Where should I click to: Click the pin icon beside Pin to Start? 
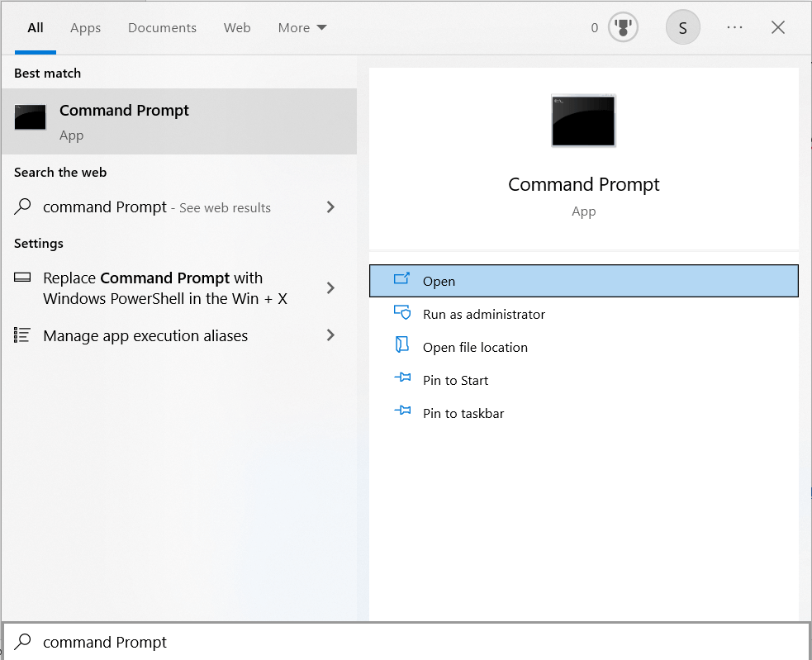pyautogui.click(x=402, y=377)
